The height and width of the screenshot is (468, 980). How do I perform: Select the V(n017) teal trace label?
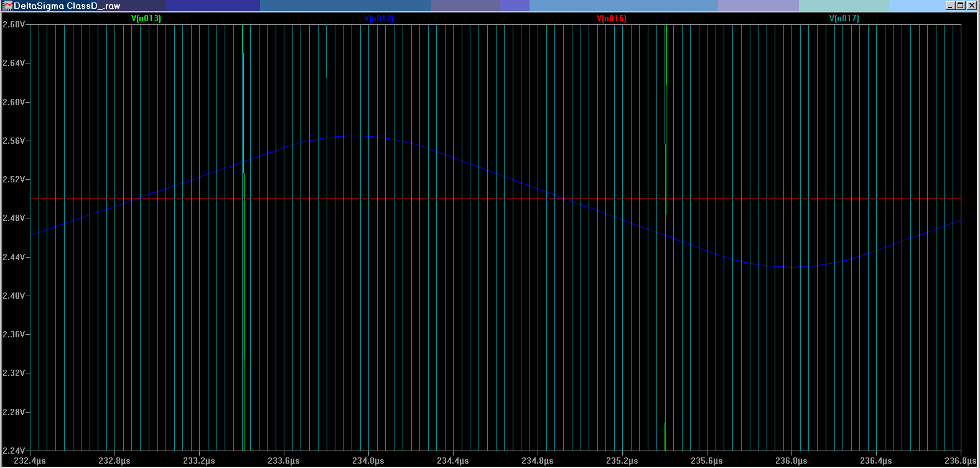coord(844,19)
